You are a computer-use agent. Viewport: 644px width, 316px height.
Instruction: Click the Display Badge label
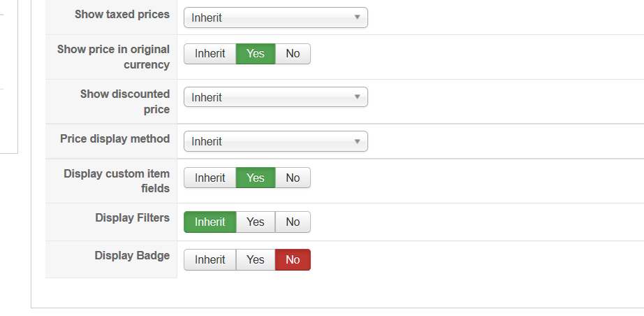click(132, 256)
